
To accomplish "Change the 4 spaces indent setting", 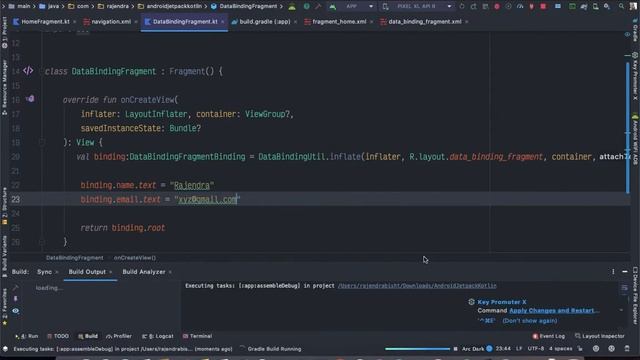I will pyautogui.click(x=560, y=349).
